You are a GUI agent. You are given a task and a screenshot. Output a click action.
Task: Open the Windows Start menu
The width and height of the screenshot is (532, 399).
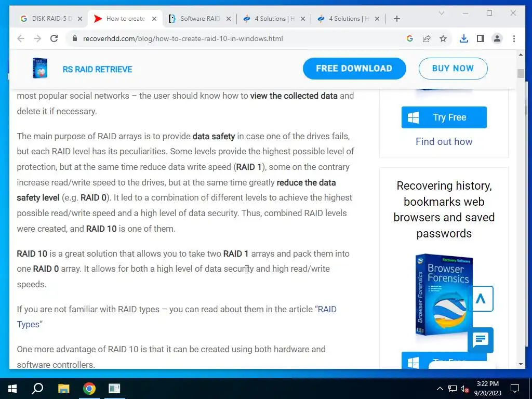(12, 389)
